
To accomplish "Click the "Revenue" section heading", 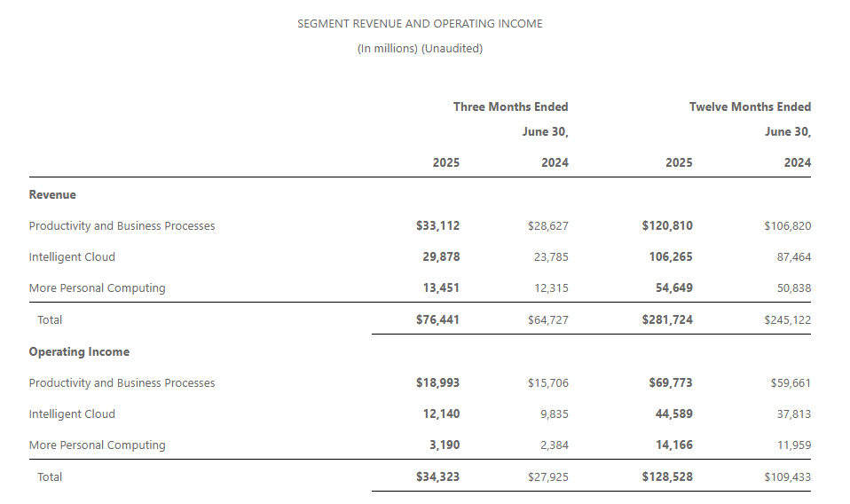I will pyautogui.click(x=52, y=194).
